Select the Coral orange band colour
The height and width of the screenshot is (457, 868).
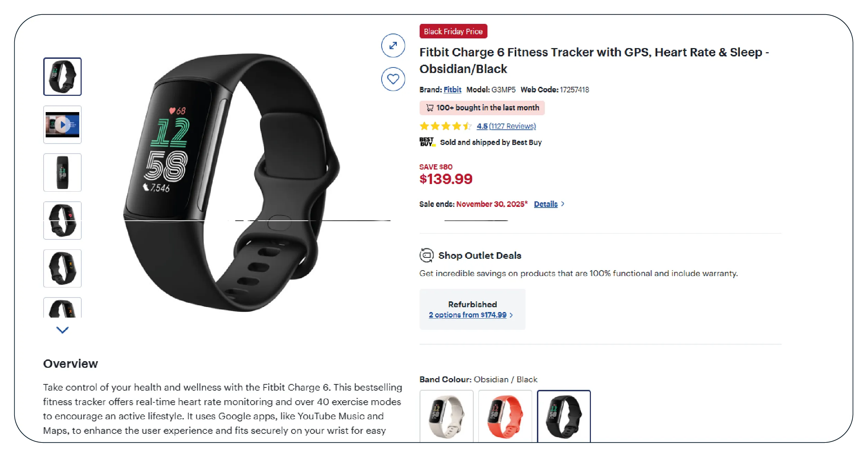tap(505, 417)
